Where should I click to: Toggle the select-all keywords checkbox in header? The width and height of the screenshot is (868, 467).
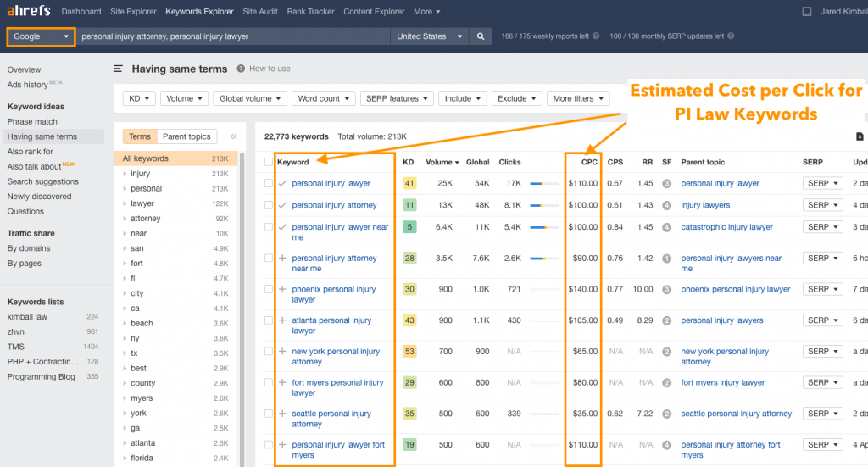[269, 162]
